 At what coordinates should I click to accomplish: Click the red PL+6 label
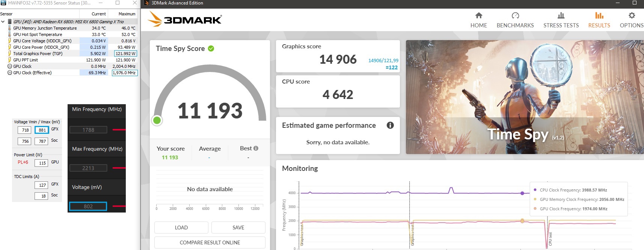coord(23,162)
